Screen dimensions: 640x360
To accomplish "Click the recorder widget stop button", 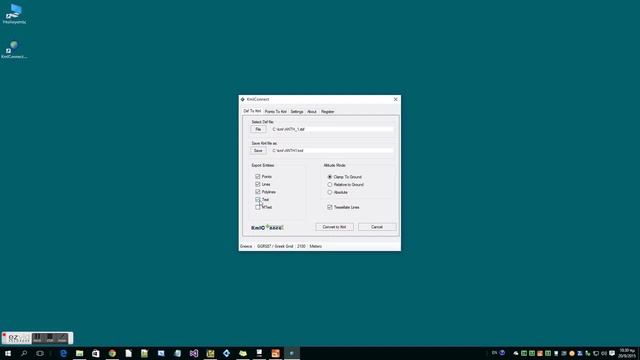I will 50,338.
